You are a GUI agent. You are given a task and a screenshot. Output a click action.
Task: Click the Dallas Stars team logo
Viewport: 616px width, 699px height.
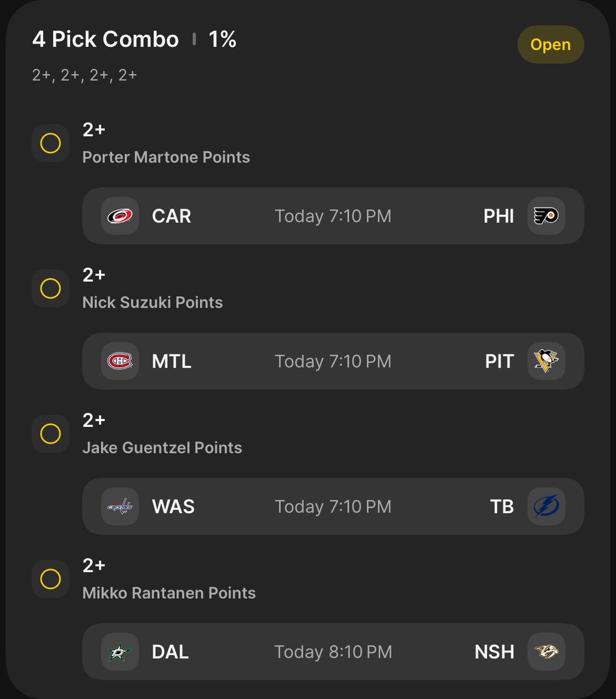[120, 652]
